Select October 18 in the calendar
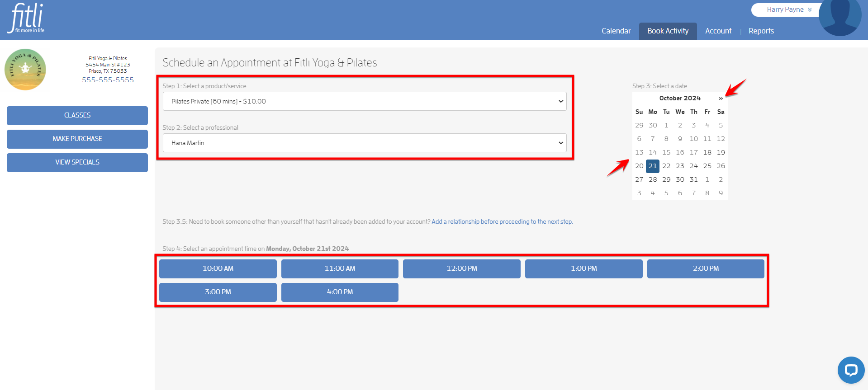The width and height of the screenshot is (868, 390). [x=707, y=152]
